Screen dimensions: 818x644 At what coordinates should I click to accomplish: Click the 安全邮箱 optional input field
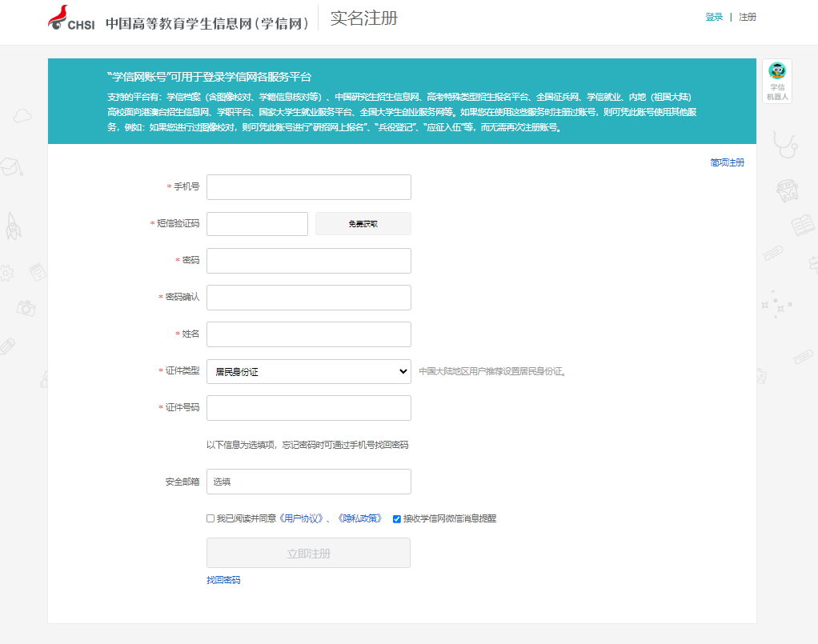(x=308, y=481)
